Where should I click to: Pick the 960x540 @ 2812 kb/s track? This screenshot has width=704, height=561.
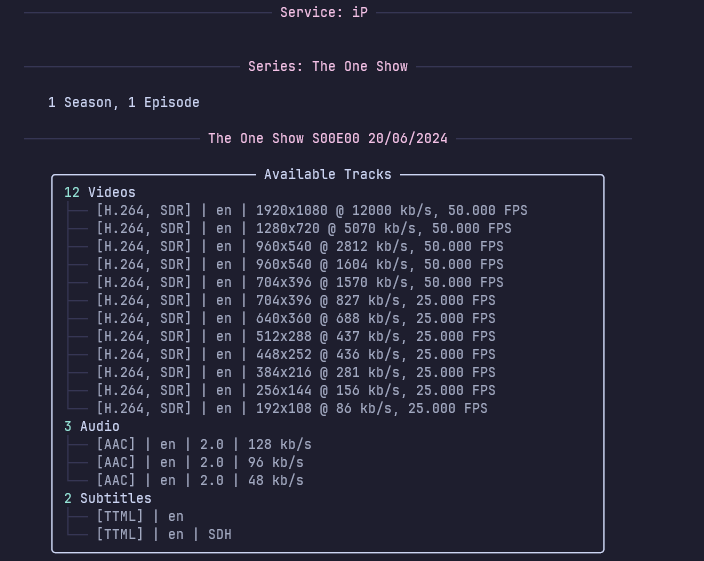(300, 246)
